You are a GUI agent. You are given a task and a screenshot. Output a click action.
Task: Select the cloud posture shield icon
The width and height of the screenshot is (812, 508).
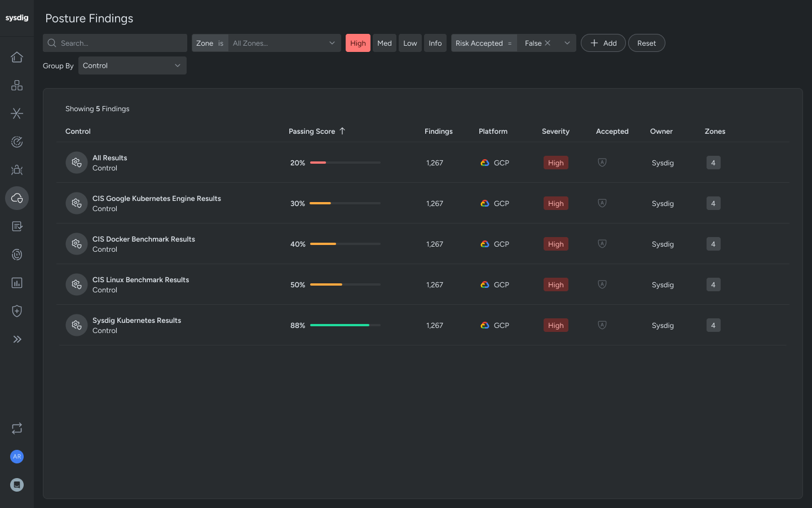(x=17, y=198)
